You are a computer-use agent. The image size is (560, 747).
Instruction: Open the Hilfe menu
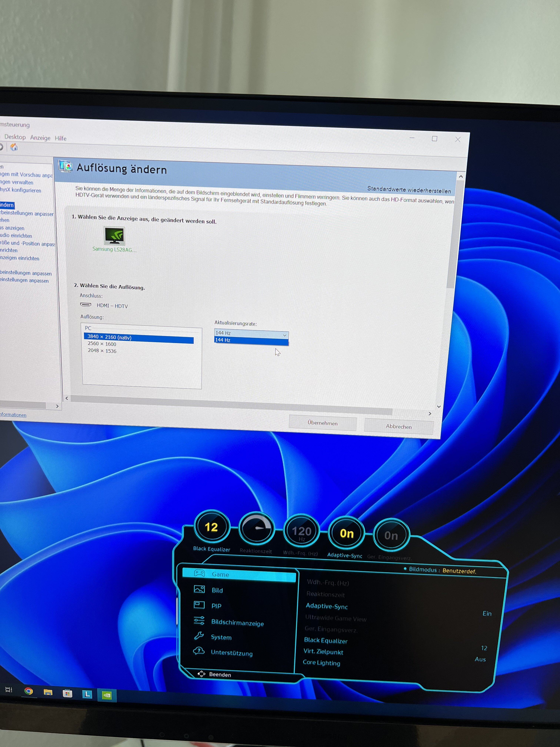click(61, 138)
